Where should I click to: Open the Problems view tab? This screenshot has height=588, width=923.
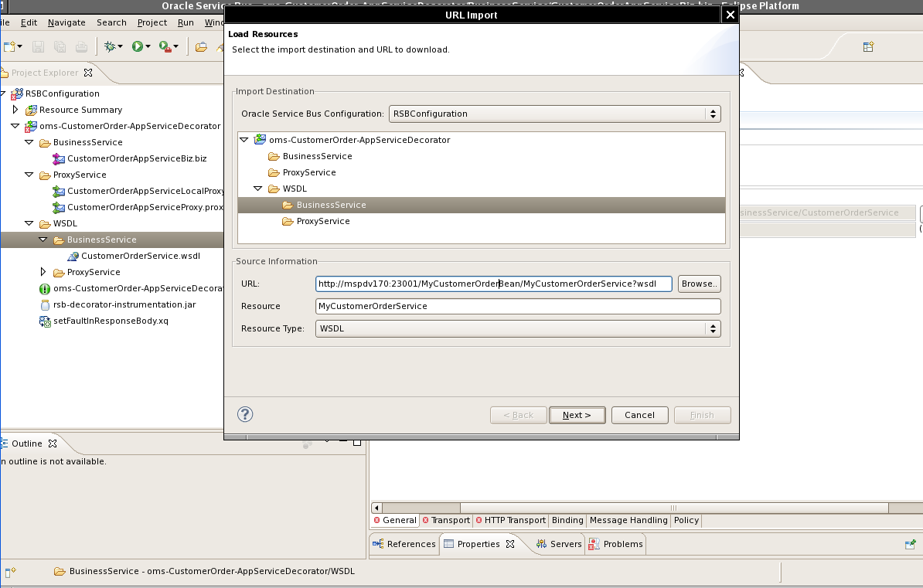(x=615, y=544)
